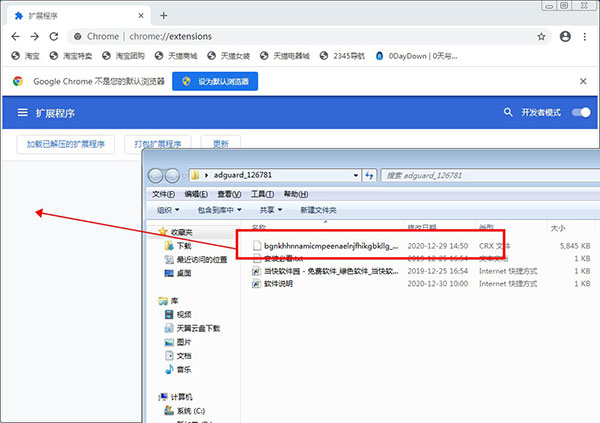The height and width of the screenshot is (423, 600).
Task: Open the 天猫商城 bookmark
Action: click(x=176, y=56)
